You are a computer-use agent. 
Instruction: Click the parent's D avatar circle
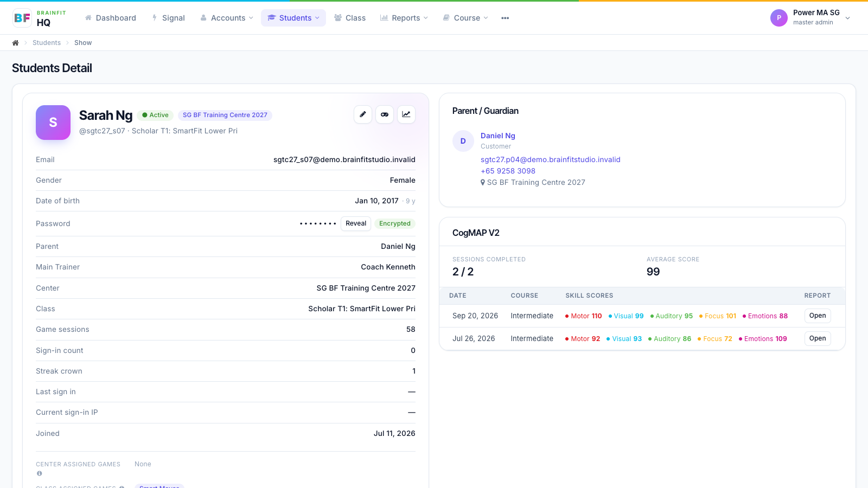(463, 141)
